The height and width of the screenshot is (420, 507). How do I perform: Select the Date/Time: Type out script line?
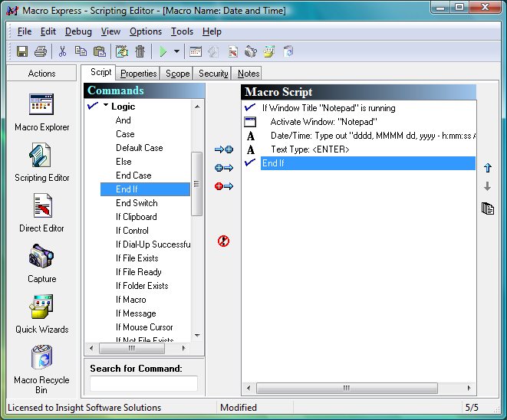pyautogui.click(x=373, y=136)
